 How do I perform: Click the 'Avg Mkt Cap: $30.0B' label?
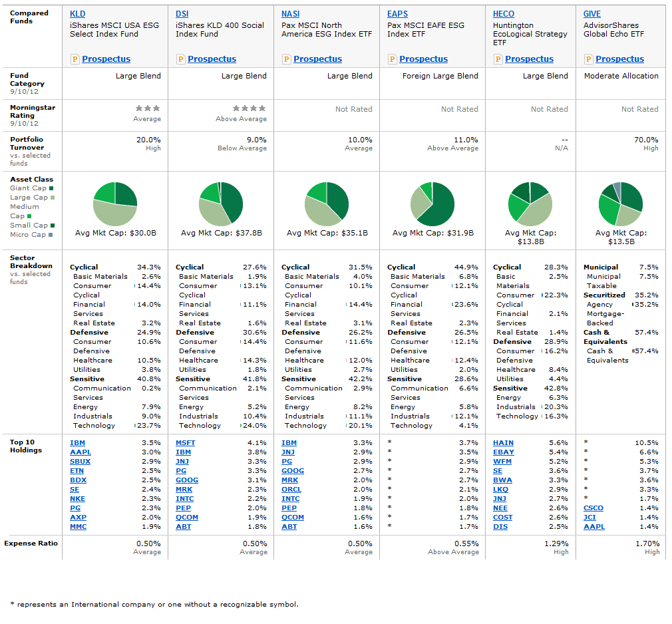coord(116,233)
